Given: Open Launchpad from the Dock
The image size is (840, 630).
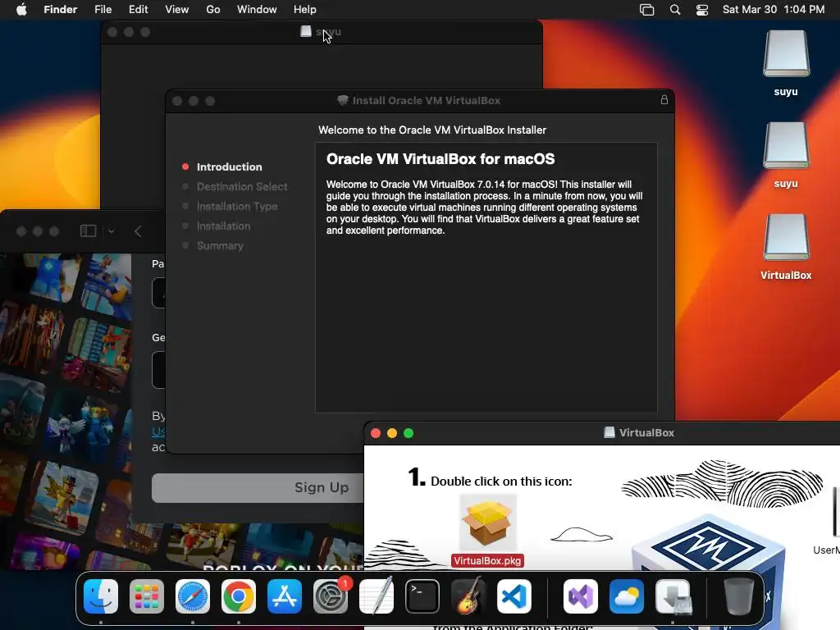Looking at the screenshot, I should (147, 596).
